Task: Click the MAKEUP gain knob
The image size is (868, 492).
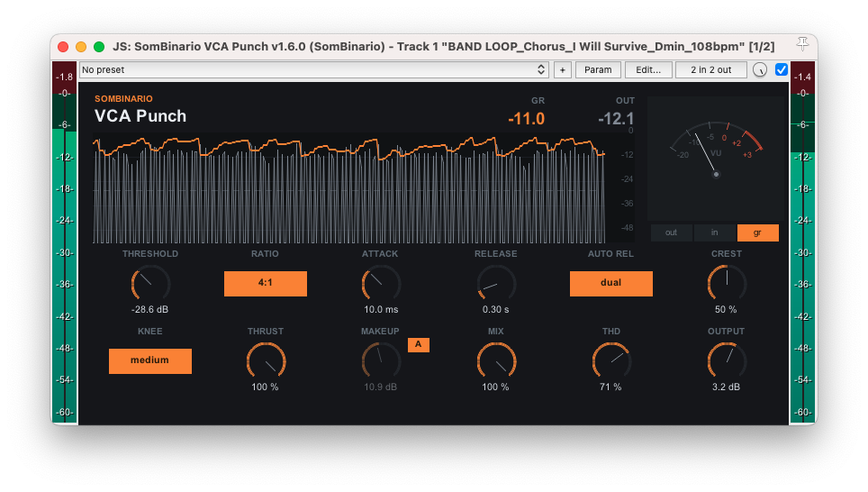Action: (x=381, y=362)
